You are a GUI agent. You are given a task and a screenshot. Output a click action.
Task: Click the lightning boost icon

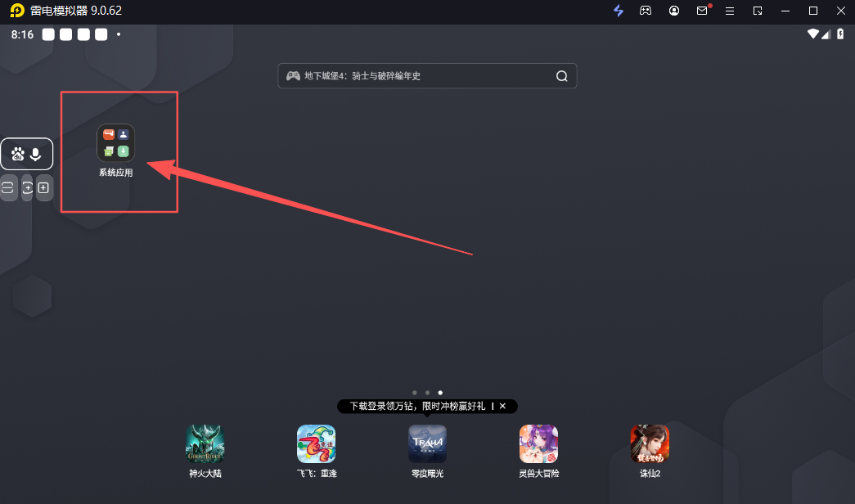(x=619, y=11)
